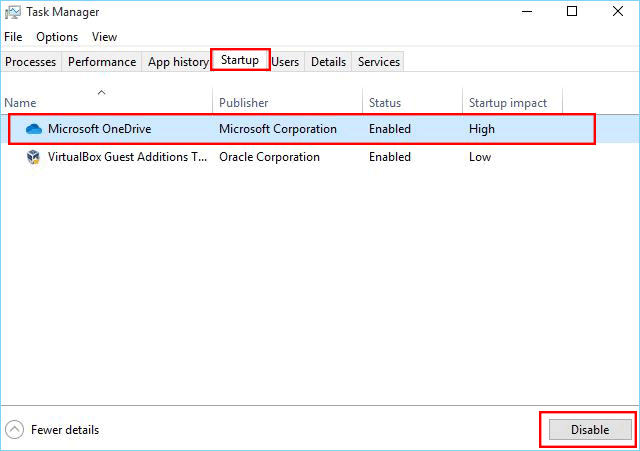
Task: Click the Oracle Corporation publisher cell
Action: pyautogui.click(x=269, y=157)
